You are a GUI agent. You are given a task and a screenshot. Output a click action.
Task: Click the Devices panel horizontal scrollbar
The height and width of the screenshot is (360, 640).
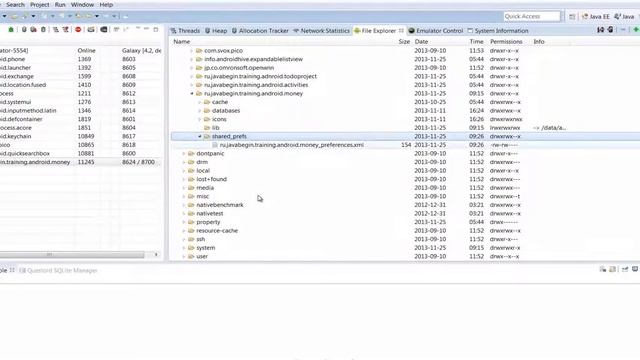tap(72, 255)
